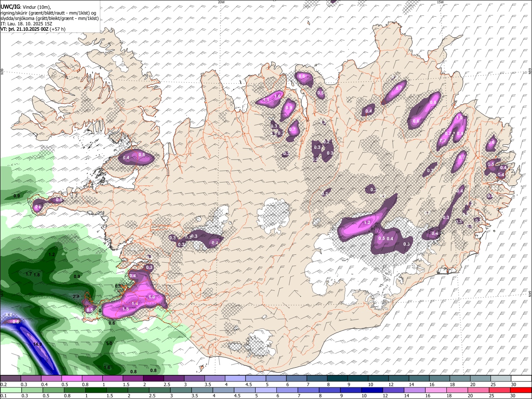Click the 1.5 value in the southwest pink area
This screenshot has width=532, height=399.
(x=126, y=309)
